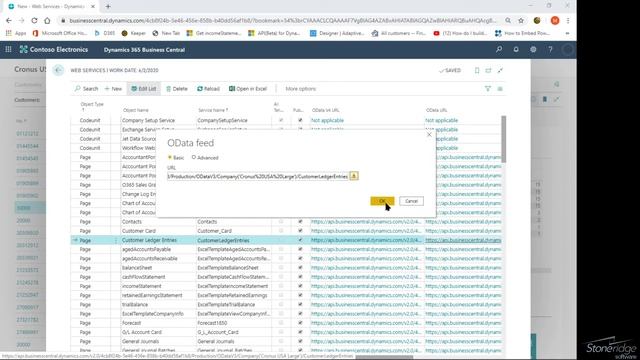The width and height of the screenshot is (640, 360).
Task: Click New in the Web Services toolbar
Action: tap(113, 89)
